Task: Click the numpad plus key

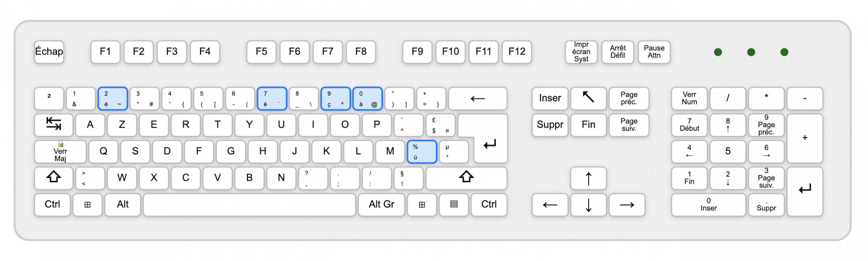Action: point(805,138)
